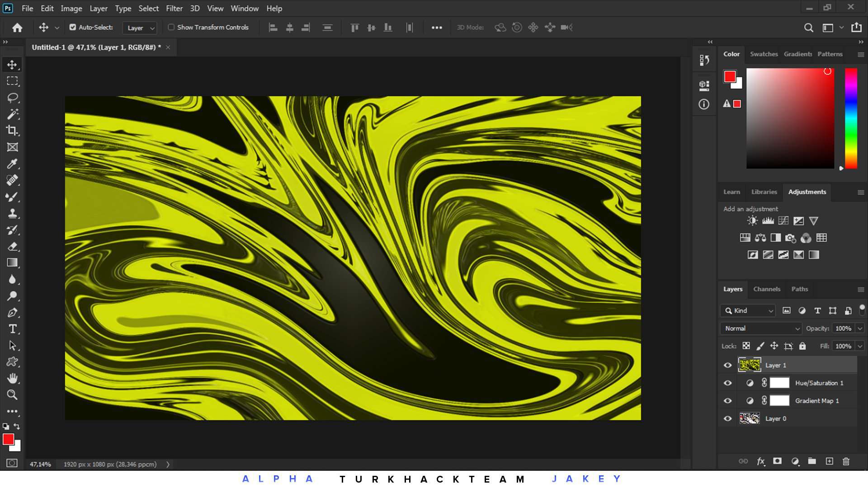
Task: Hide Layer 0 visibility eye
Action: click(x=727, y=418)
